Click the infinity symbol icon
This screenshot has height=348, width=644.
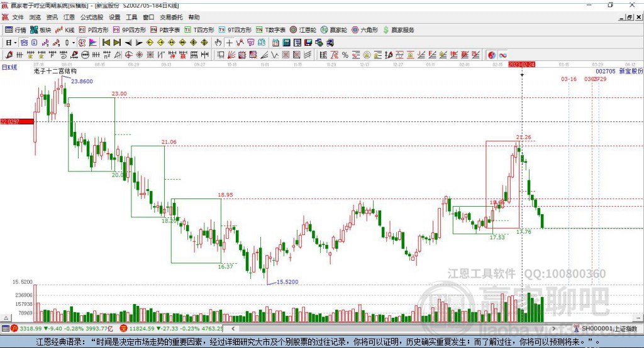502,55
